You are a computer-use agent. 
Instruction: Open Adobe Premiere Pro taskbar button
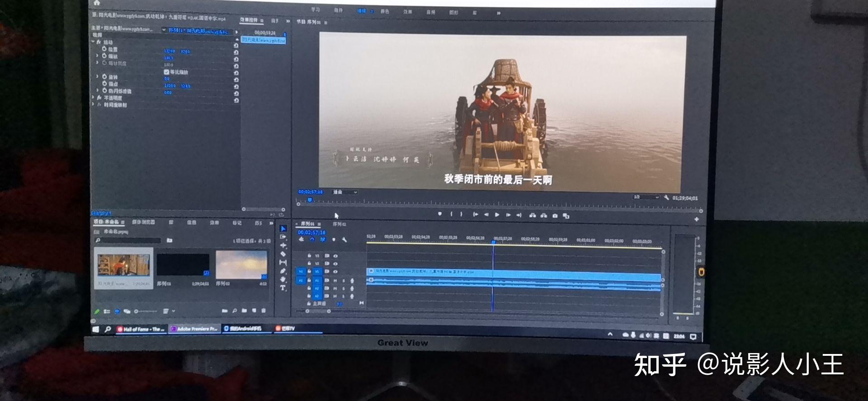pos(195,329)
